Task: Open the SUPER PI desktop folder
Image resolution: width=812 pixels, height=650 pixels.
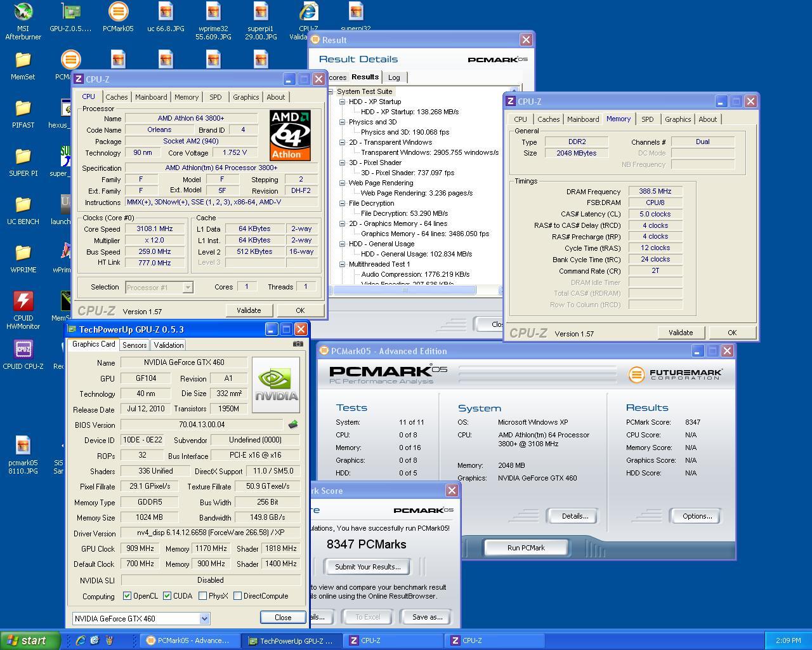Action: pyautogui.click(x=23, y=162)
